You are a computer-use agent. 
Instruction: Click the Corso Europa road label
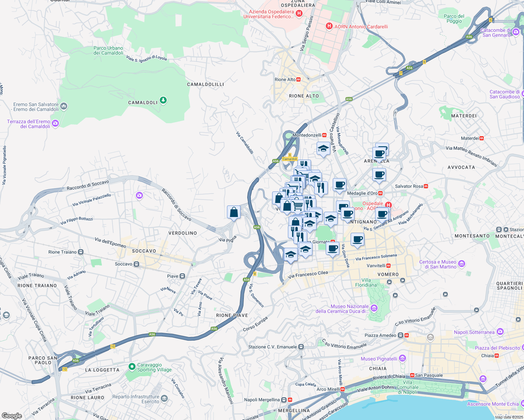(x=255, y=324)
